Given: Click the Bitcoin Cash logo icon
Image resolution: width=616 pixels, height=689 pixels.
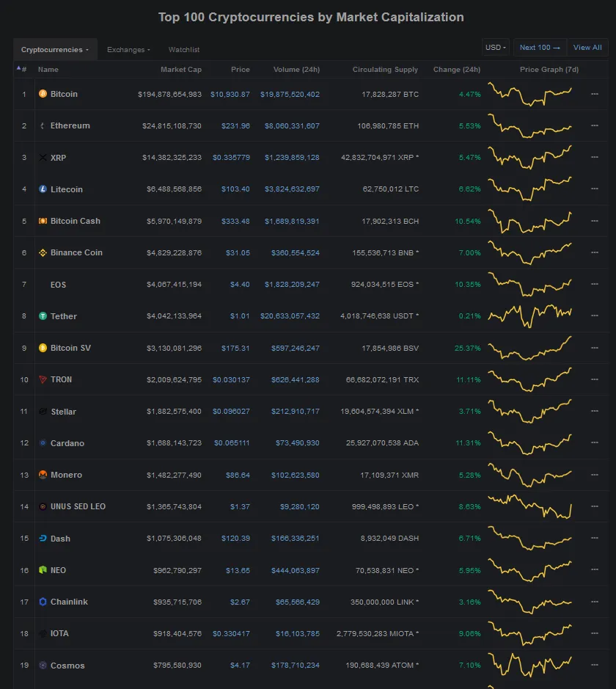Looking at the screenshot, I should tap(43, 221).
